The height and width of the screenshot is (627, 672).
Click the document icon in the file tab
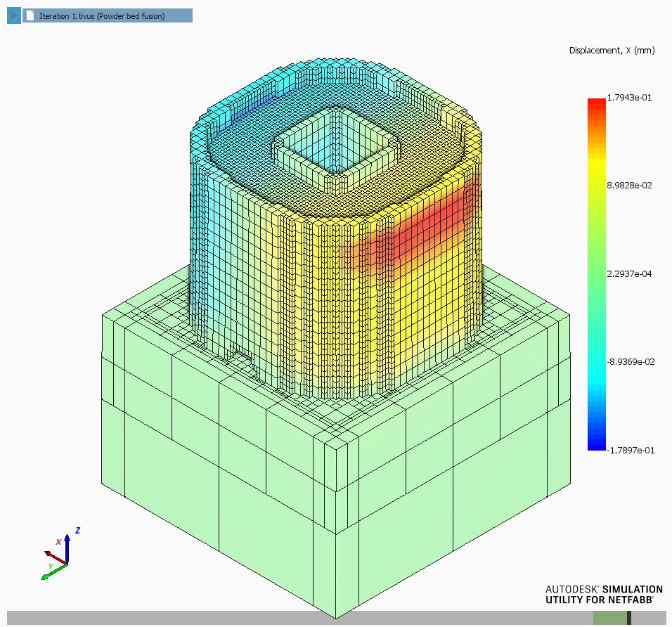tap(30, 16)
